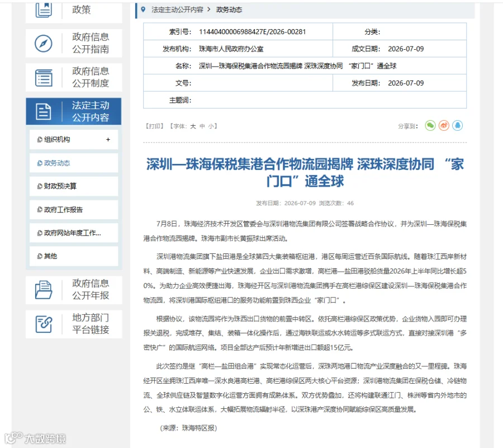This screenshot has width=503, height=448.
Task: Open 政府信息公开指南 sidebar section
Action: coord(74,43)
